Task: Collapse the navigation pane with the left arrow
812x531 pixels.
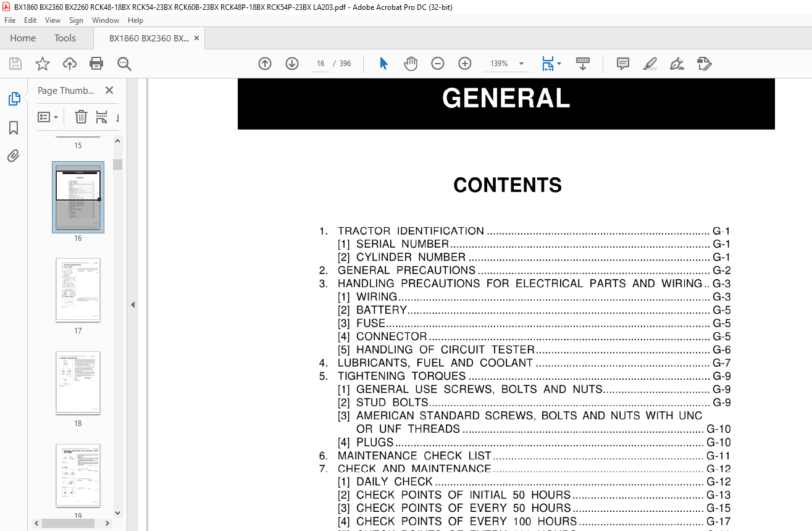Action: click(x=132, y=304)
